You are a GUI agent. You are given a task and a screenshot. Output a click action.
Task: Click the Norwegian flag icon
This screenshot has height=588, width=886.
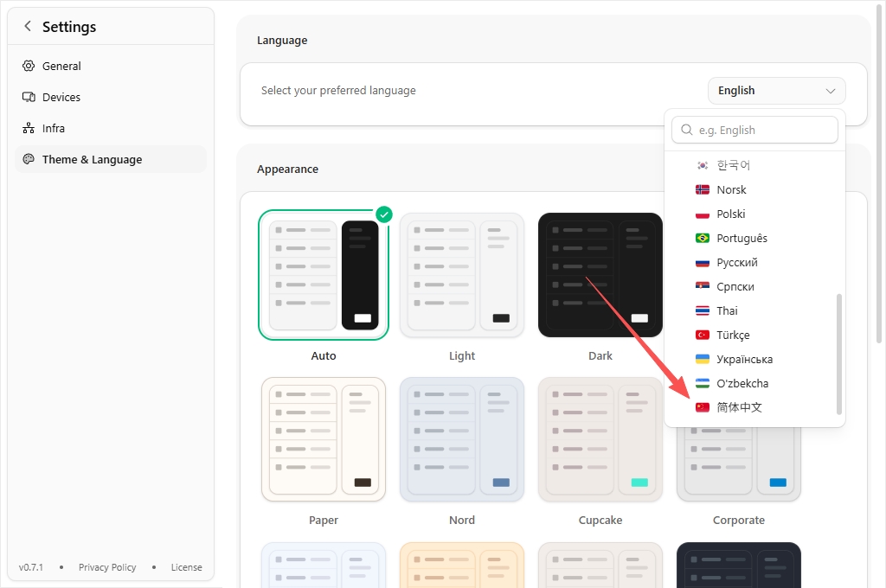[x=703, y=189]
